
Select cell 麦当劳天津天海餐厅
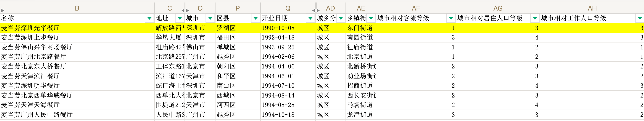(x=77, y=105)
